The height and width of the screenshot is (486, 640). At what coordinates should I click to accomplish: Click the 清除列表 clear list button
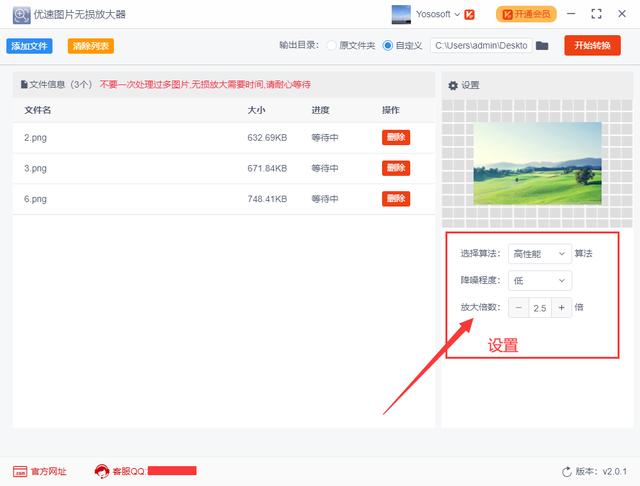click(91, 46)
